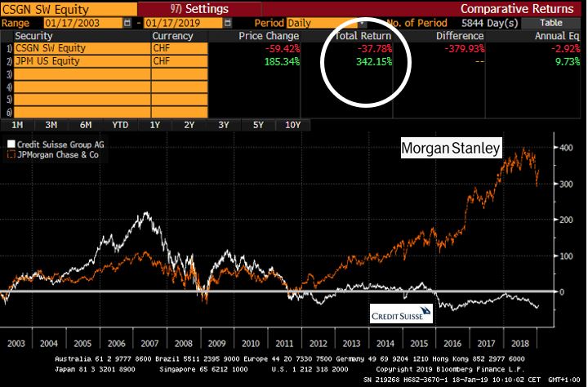Click the white Credit Suisse legend swatch

[x=11, y=145]
